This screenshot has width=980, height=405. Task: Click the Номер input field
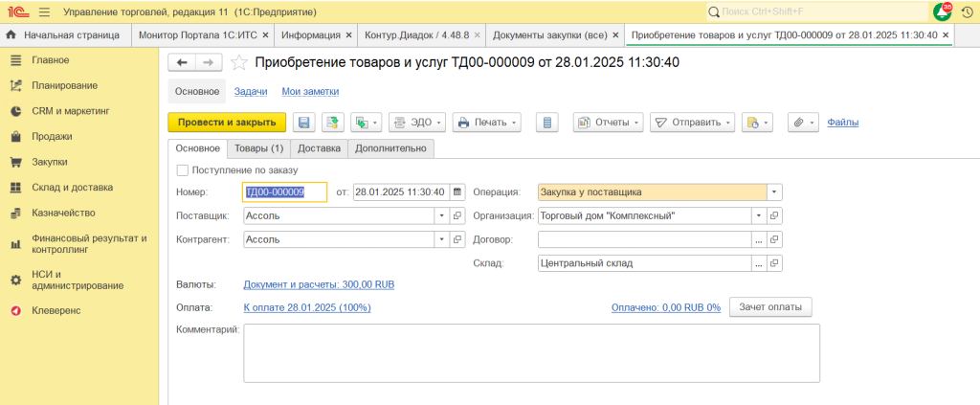coord(284,191)
